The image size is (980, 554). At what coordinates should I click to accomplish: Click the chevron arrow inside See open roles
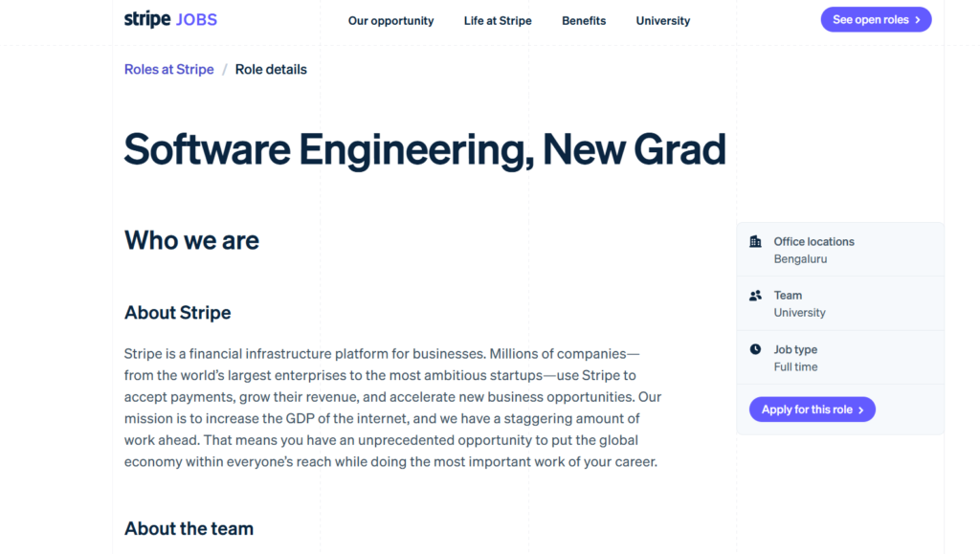coord(917,19)
